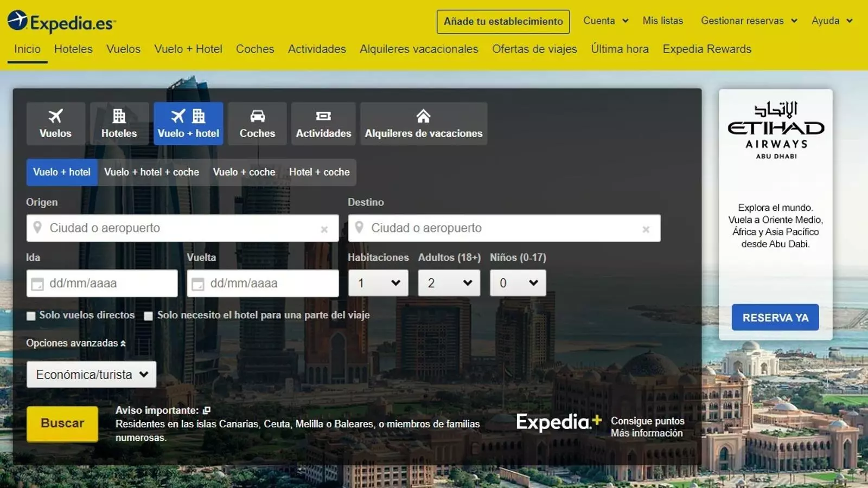This screenshot has height=488, width=868.
Task: Enable Solo vuelos directos checkbox
Action: tap(31, 316)
